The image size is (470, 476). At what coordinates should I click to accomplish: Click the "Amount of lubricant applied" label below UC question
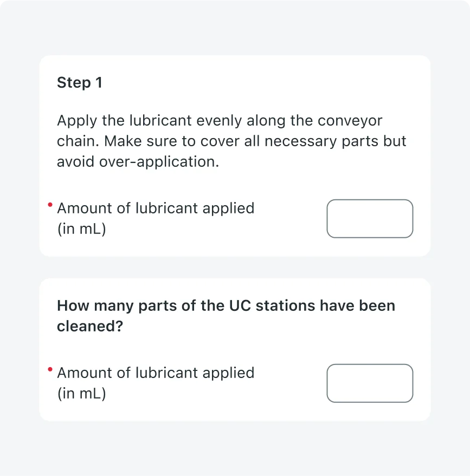(156, 373)
